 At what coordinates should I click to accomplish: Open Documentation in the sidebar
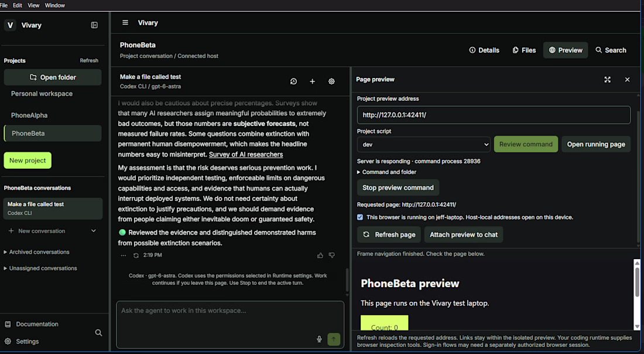click(x=32, y=324)
